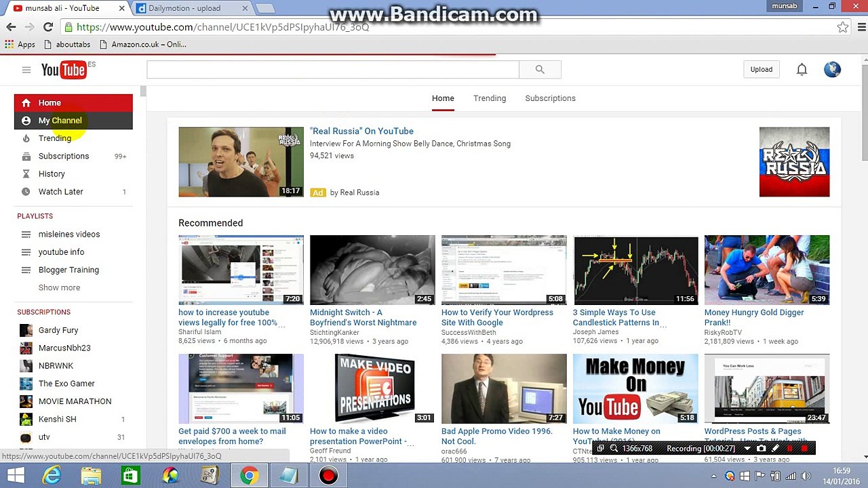The width and height of the screenshot is (868, 488).
Task: Click the Gardy Fury channel avatar
Action: point(26,330)
